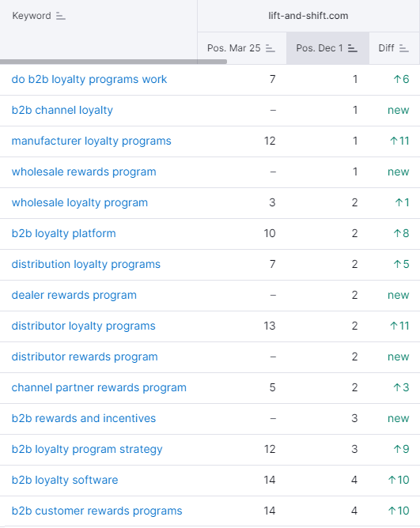
Task: Click the 'Keyword' header label
Action: [x=32, y=16]
